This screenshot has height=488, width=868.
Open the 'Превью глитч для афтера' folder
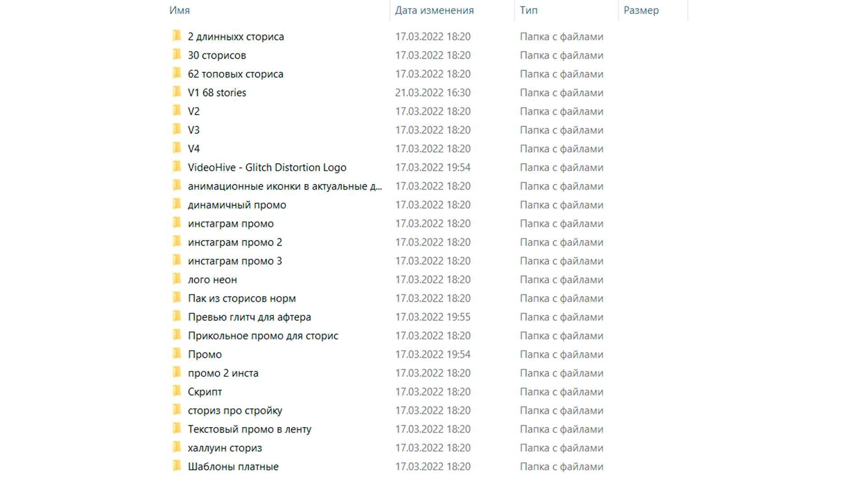[249, 316]
